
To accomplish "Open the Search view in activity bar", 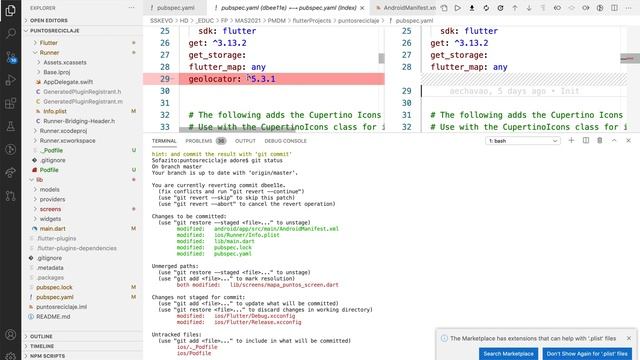I will tap(11, 33).
